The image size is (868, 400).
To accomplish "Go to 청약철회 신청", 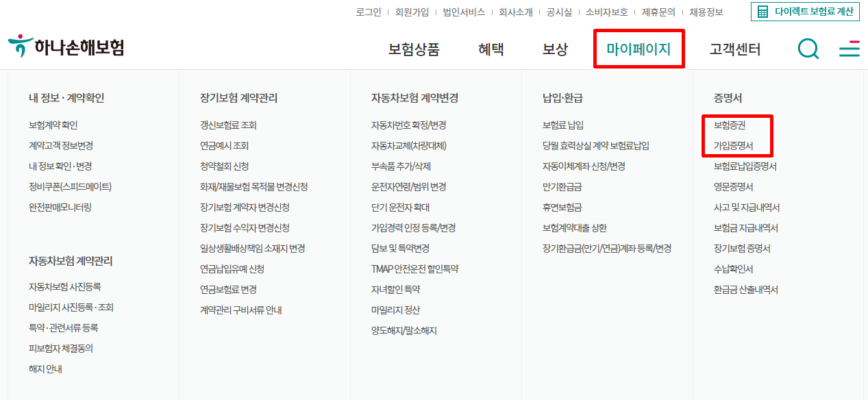I will pos(225,166).
